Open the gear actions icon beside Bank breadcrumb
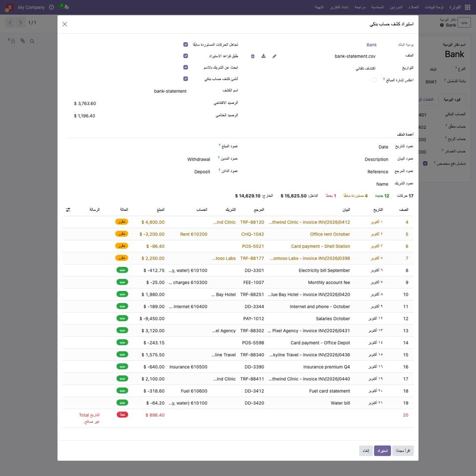The image size is (476, 476). [x=442, y=25]
